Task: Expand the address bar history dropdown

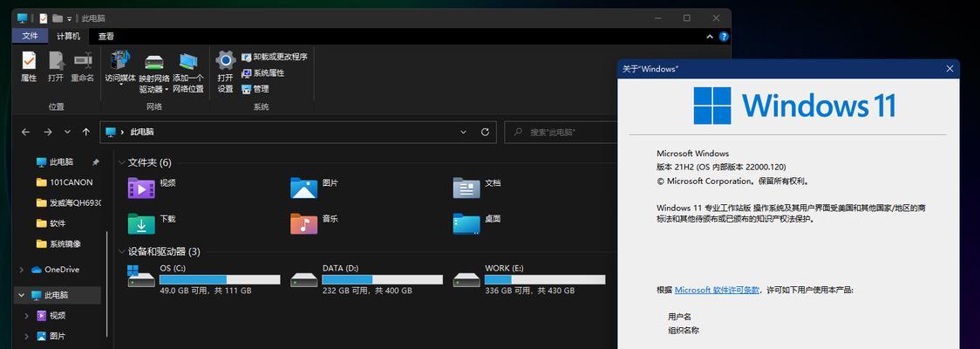Action: [463, 132]
